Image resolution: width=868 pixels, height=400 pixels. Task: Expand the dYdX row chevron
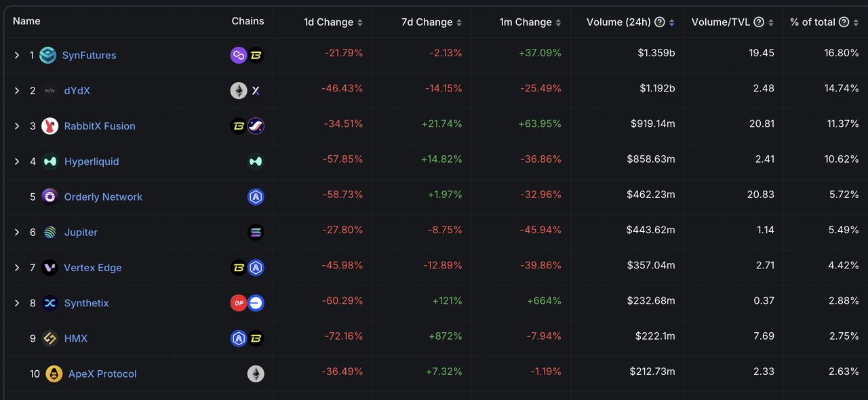pos(17,91)
